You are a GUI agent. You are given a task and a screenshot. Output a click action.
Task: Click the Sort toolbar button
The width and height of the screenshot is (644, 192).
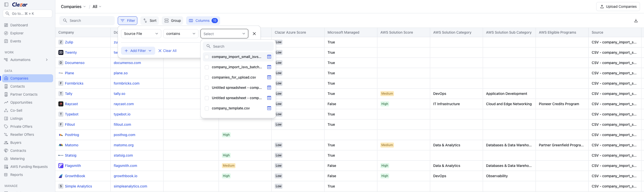150,21
